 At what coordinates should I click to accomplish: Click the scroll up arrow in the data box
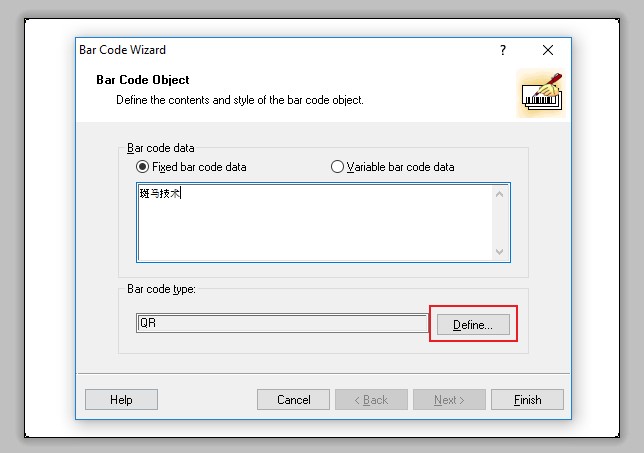499,194
